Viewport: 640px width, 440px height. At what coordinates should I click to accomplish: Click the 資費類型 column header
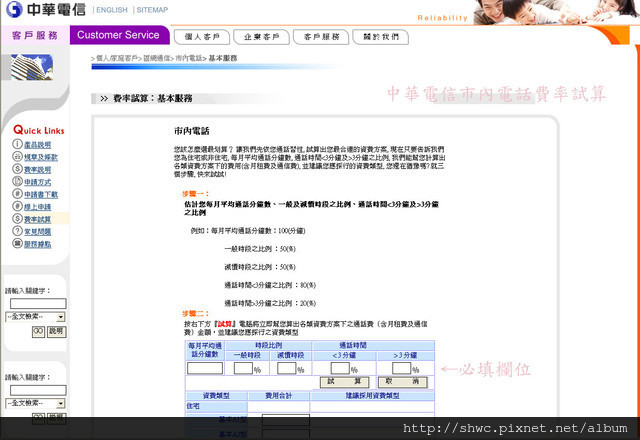(x=216, y=396)
